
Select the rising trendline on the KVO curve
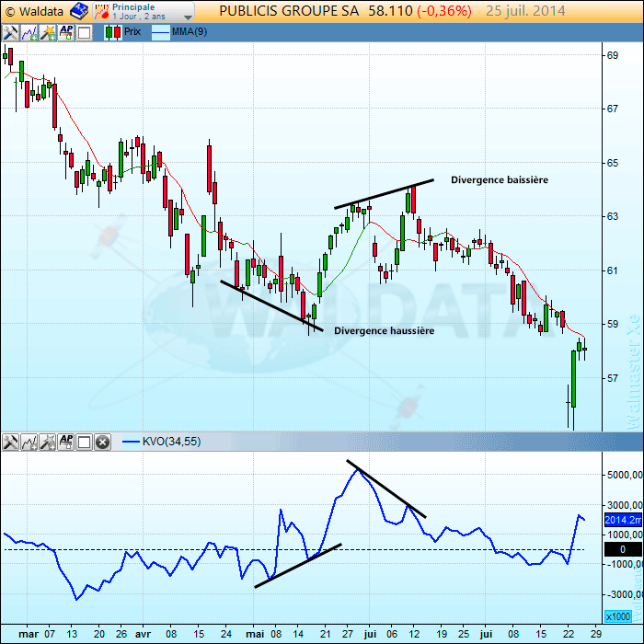[x=298, y=566]
